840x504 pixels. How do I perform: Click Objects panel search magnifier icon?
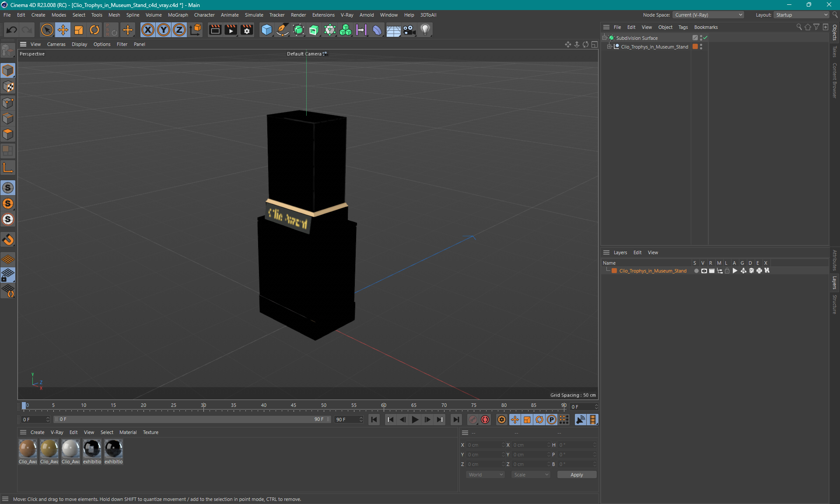[799, 27]
